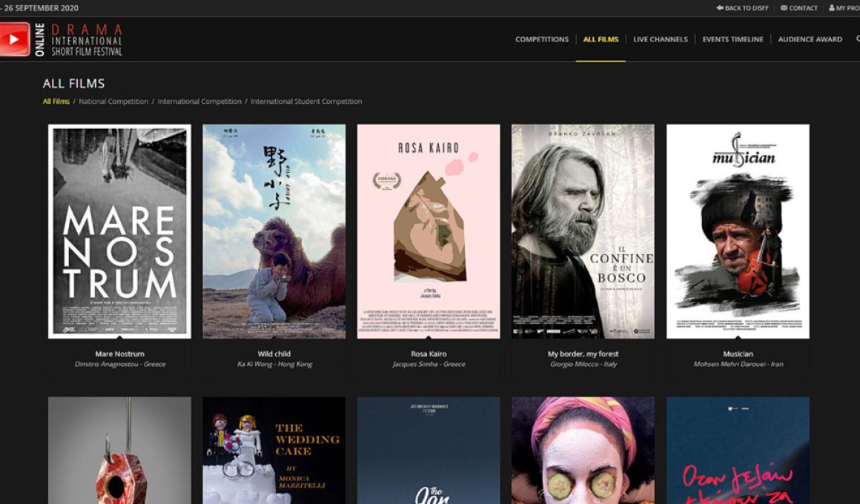Filter by International Competition
The width and height of the screenshot is (860, 504).
pos(199,102)
